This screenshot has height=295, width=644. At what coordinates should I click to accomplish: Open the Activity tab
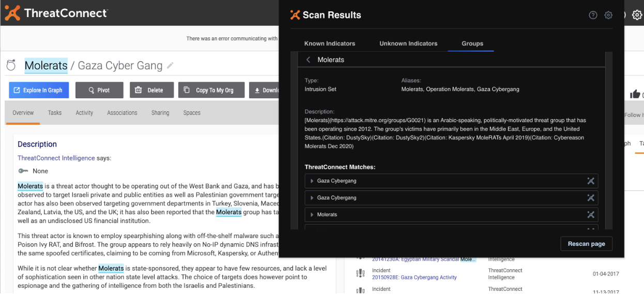(84, 113)
